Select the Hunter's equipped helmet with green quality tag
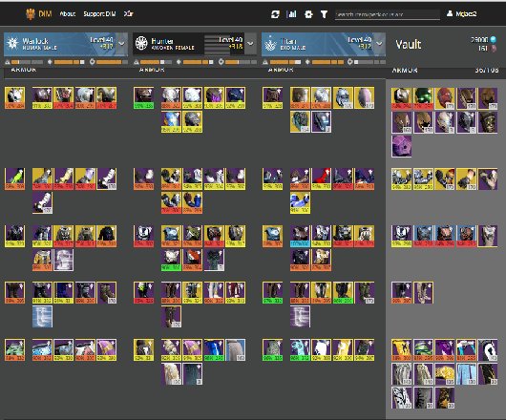Screen dimensions: 506x420 pos(143,97)
